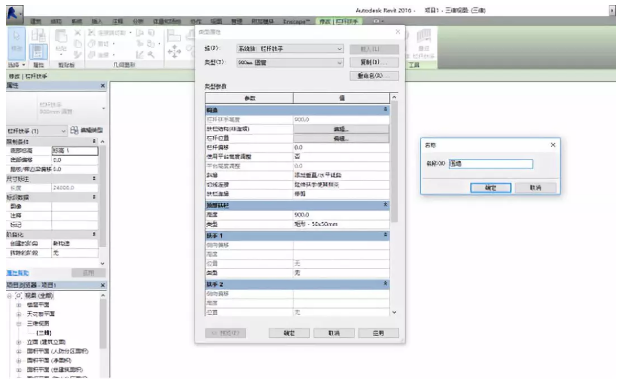This screenshot has height=386, width=622.
Task: Switch to the 插入 ribbon tab
Action: pyautogui.click(x=97, y=21)
